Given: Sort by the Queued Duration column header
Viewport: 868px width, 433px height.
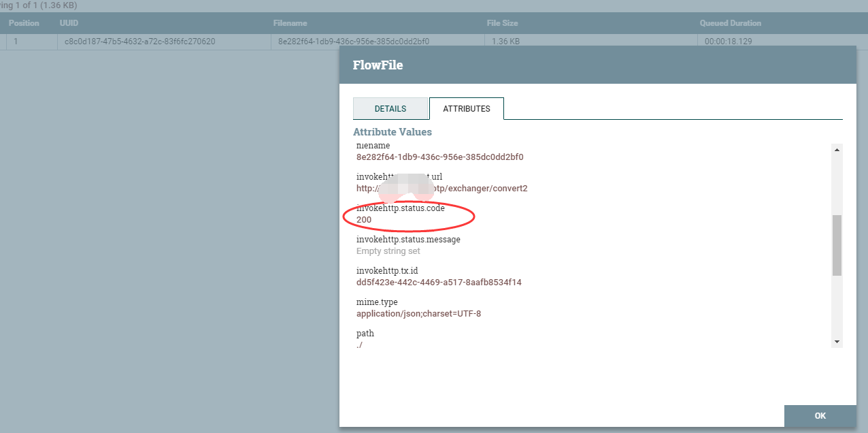Looking at the screenshot, I should point(731,22).
